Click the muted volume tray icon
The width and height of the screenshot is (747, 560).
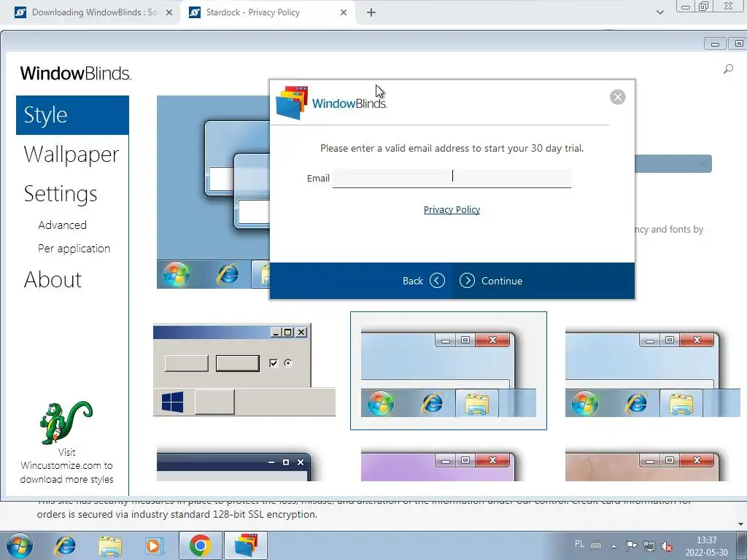(667, 546)
